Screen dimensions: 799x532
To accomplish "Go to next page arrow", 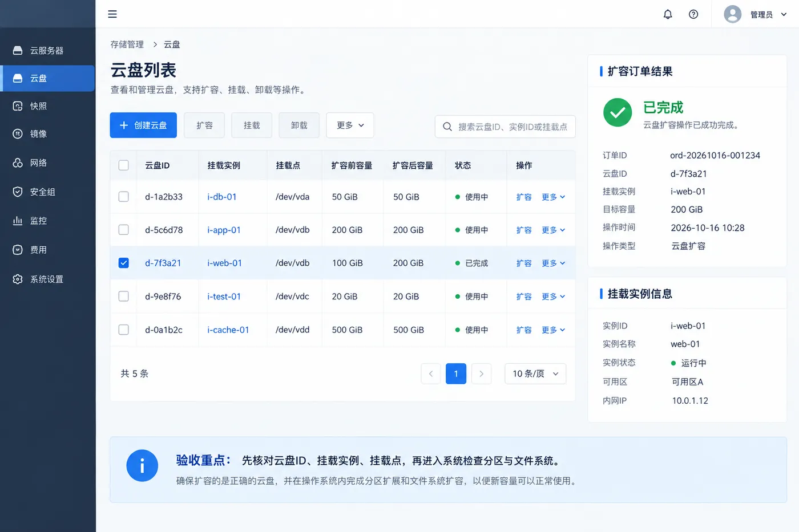I will pyautogui.click(x=481, y=373).
